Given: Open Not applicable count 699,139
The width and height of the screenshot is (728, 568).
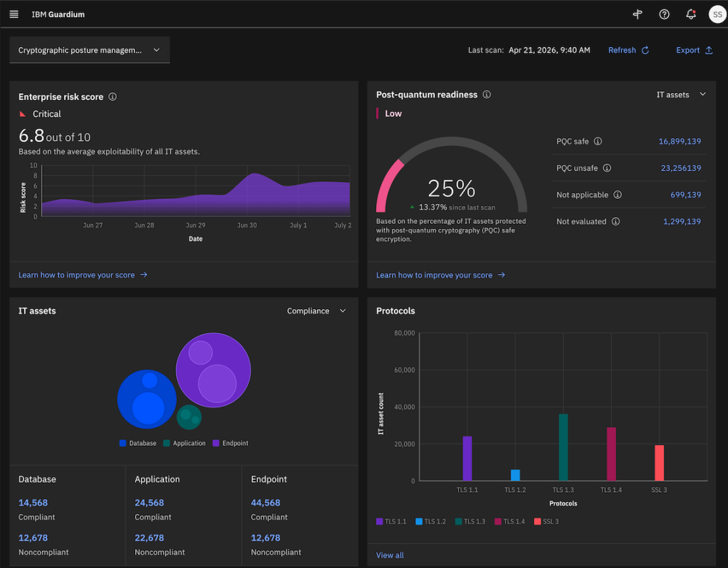Looking at the screenshot, I should [x=686, y=195].
